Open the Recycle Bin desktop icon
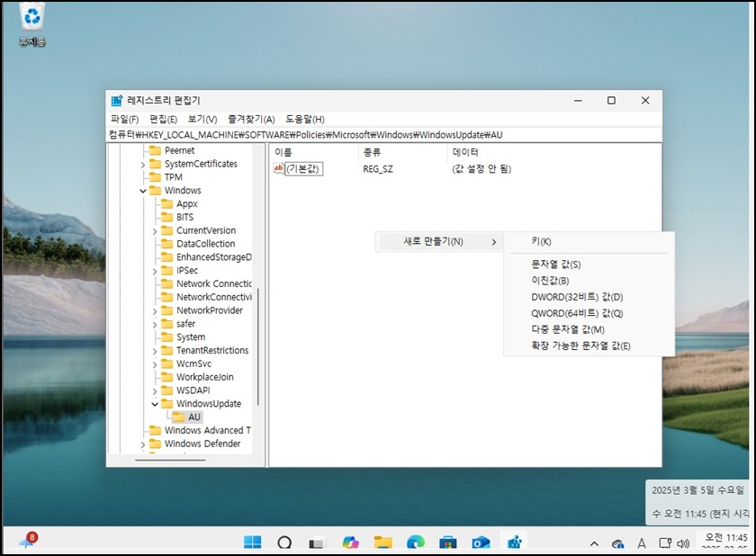Image resolution: width=756 pixels, height=556 pixels. 31,24
